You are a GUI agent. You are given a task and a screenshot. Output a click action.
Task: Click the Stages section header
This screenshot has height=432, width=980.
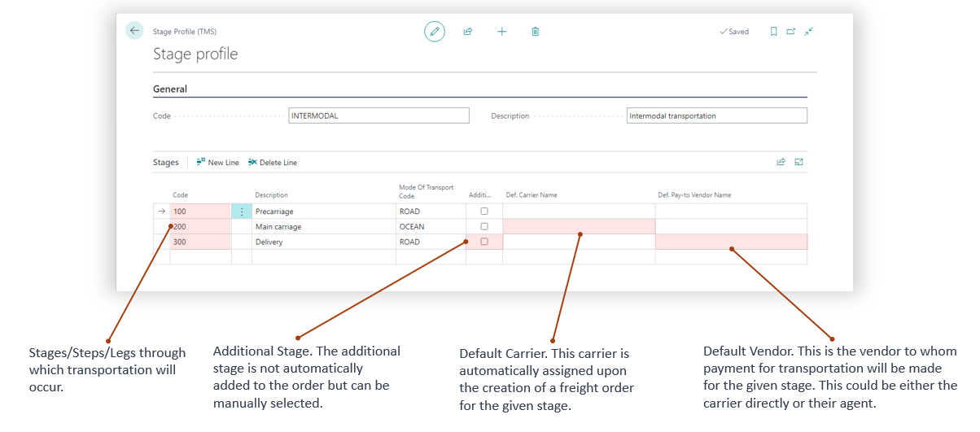[x=166, y=163]
